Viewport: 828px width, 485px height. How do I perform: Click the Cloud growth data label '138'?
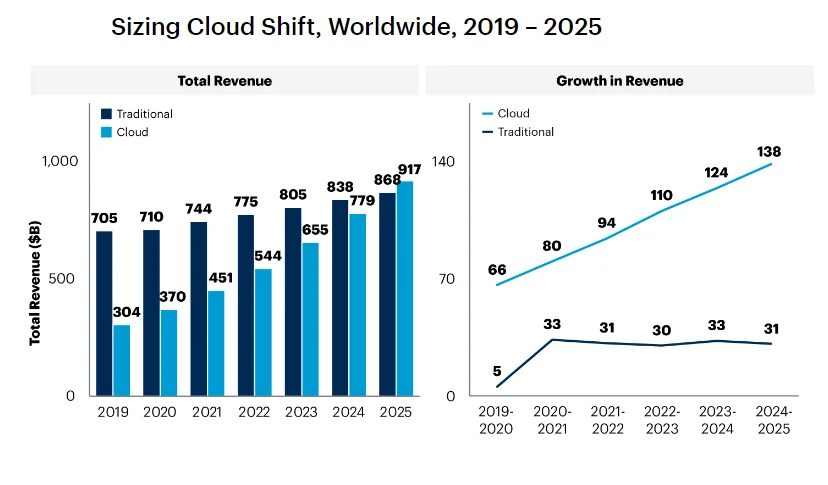[769, 152]
